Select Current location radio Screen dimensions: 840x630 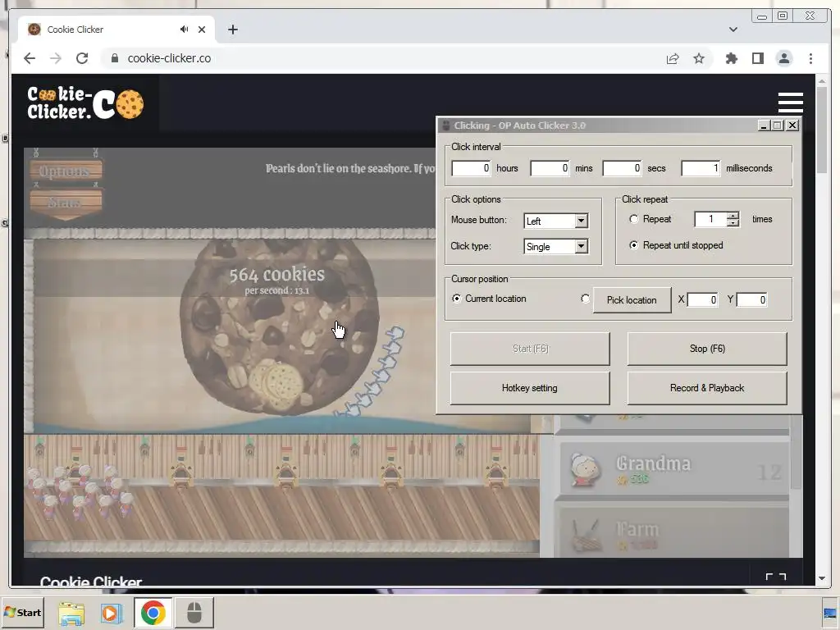point(456,299)
